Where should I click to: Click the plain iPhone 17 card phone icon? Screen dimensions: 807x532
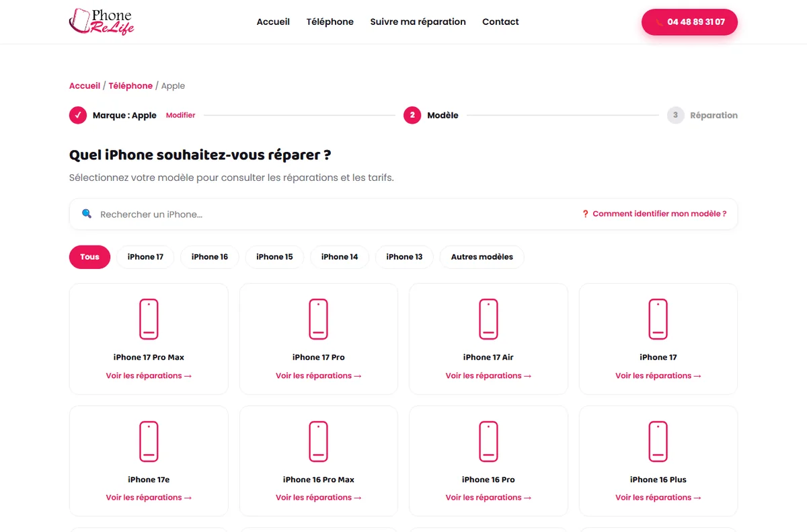pyautogui.click(x=658, y=319)
